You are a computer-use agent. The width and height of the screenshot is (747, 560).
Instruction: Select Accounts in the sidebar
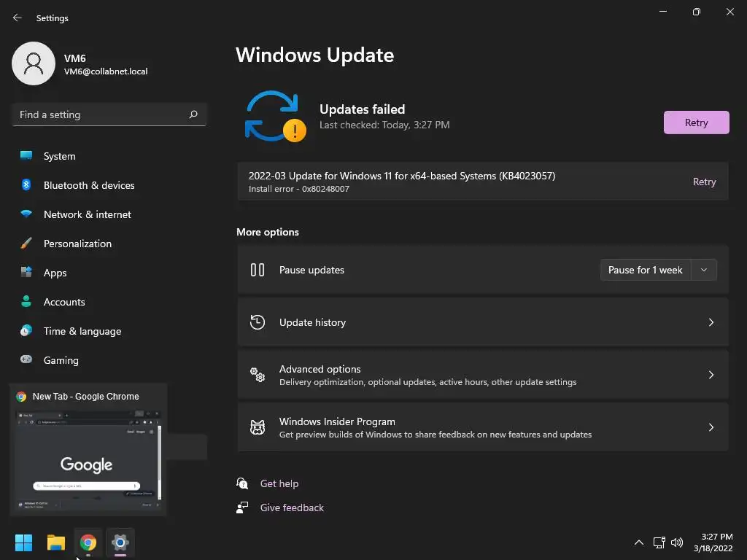[x=64, y=302]
